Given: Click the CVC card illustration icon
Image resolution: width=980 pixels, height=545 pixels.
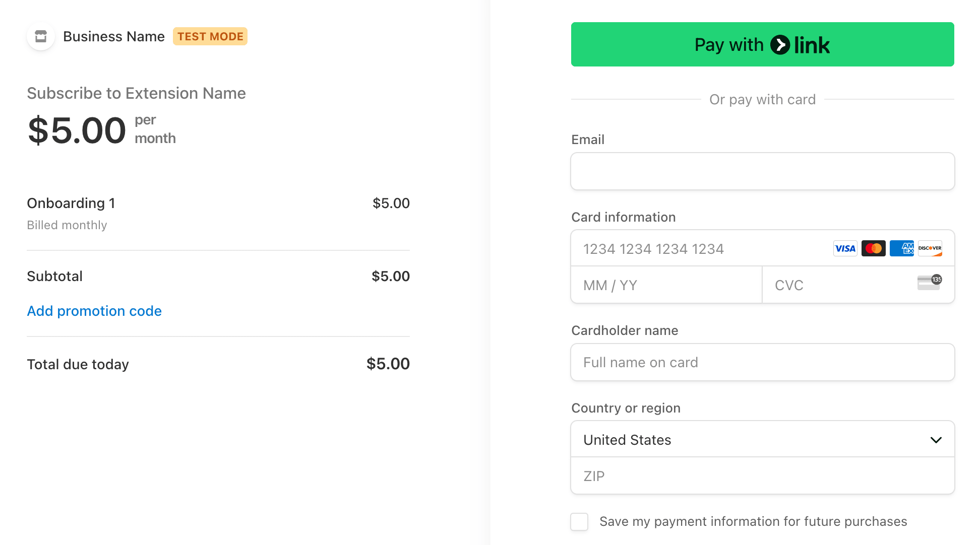Looking at the screenshot, I should (929, 283).
